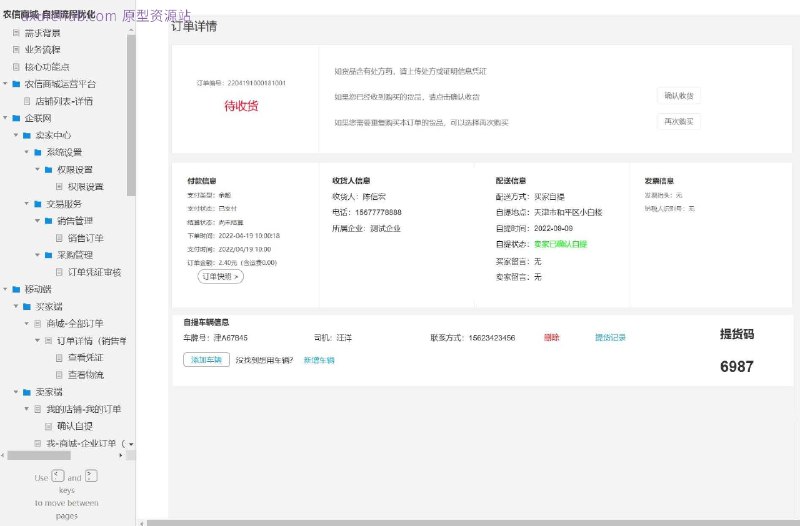Click the 卖家已确认自提 status text
Image resolution: width=800 pixels, height=526 pixels.
tap(560, 244)
